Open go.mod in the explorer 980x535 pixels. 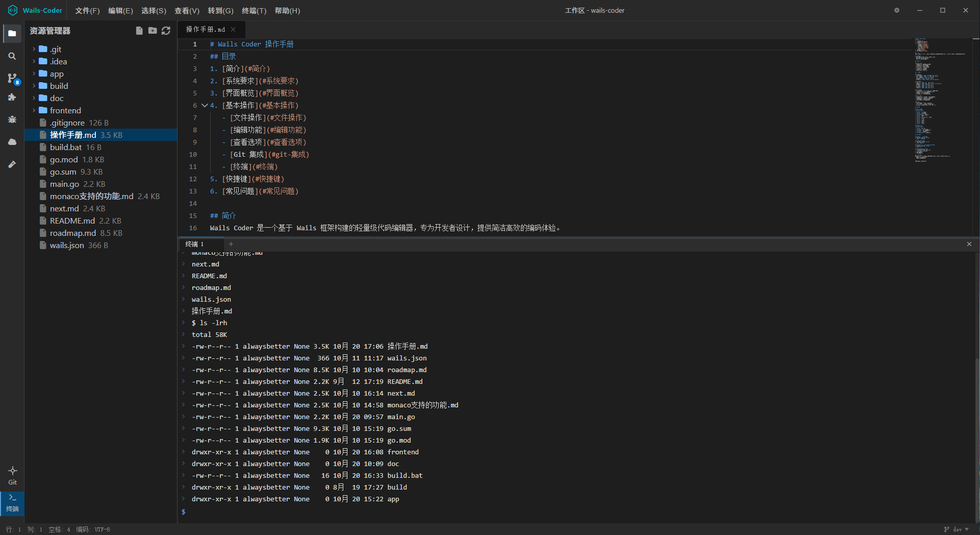click(100, 159)
